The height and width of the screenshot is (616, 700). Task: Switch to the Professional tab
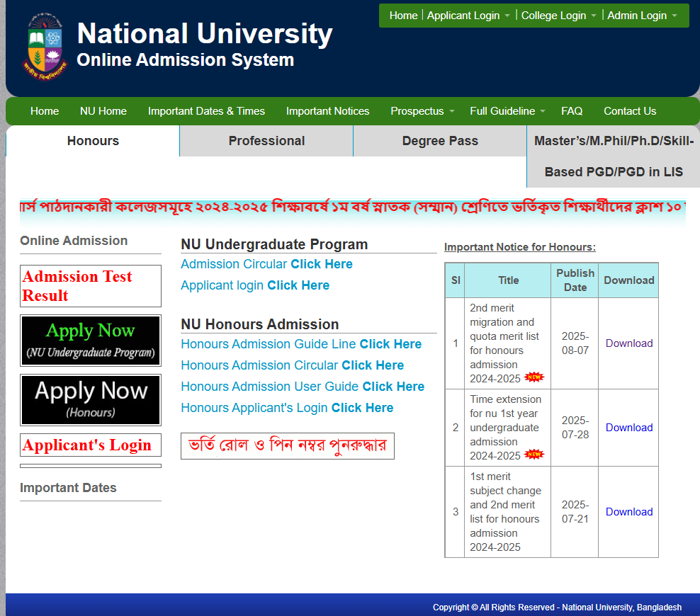(266, 141)
